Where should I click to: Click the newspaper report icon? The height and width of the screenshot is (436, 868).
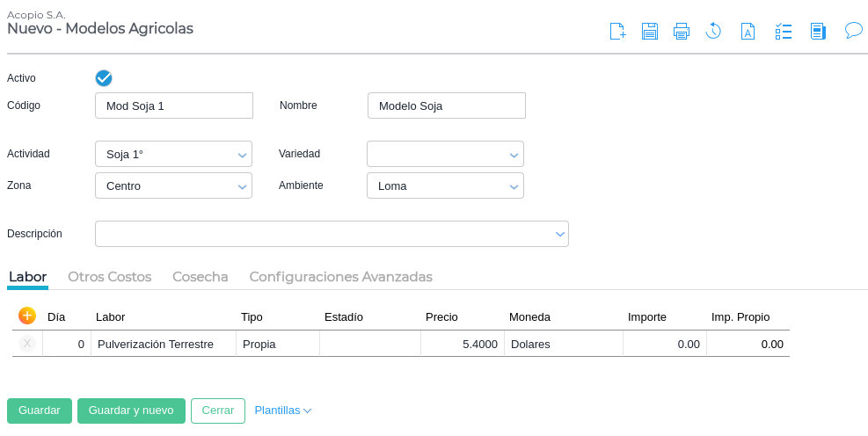[x=818, y=32]
